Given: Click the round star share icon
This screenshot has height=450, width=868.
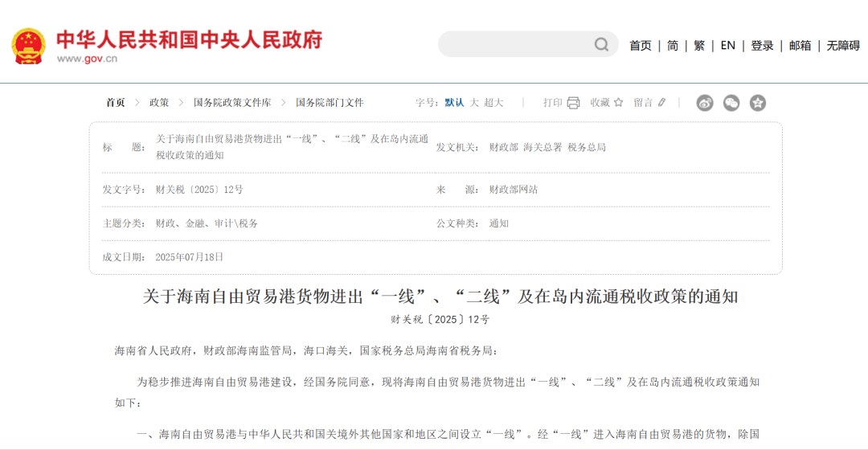Looking at the screenshot, I should click(758, 103).
